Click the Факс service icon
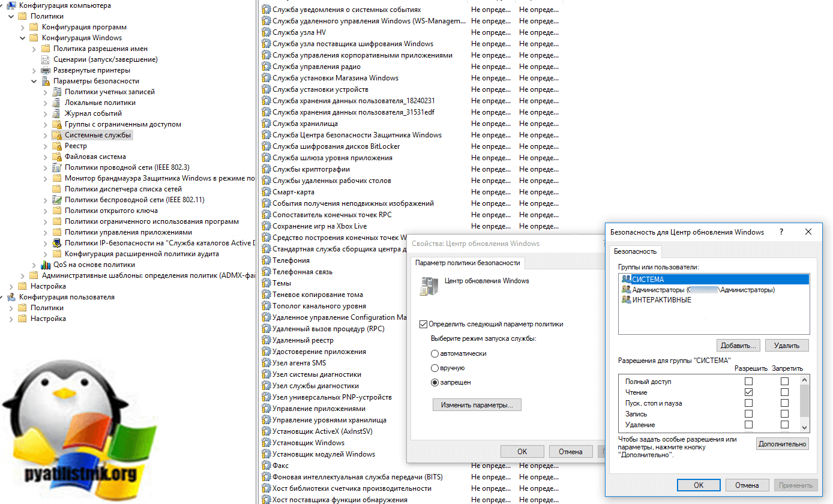 (x=266, y=466)
